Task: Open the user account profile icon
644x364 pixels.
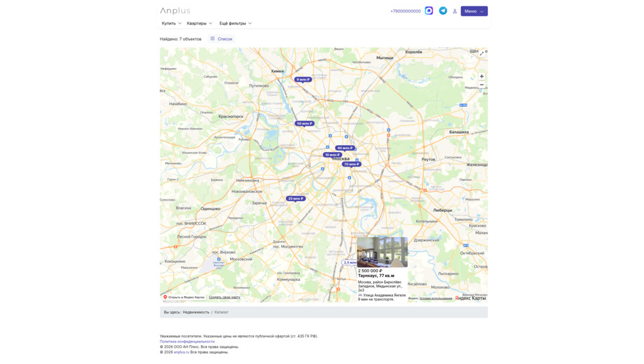Action: point(455,11)
